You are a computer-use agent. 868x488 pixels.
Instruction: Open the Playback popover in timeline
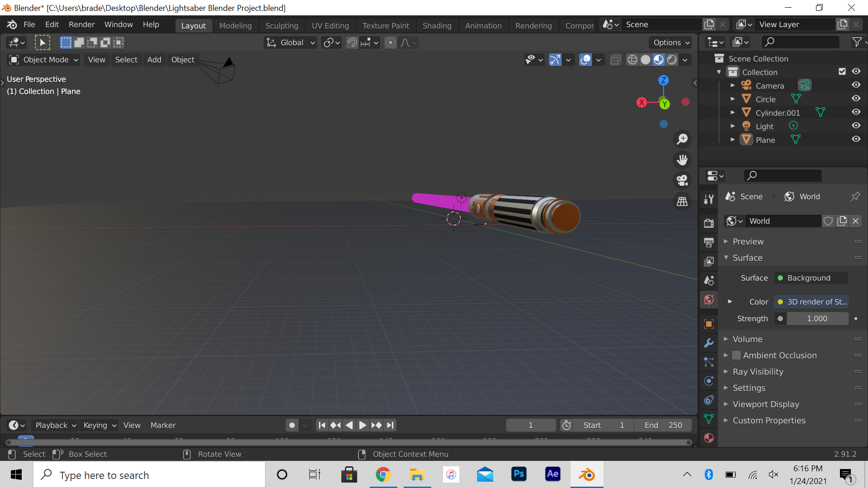pyautogui.click(x=56, y=425)
